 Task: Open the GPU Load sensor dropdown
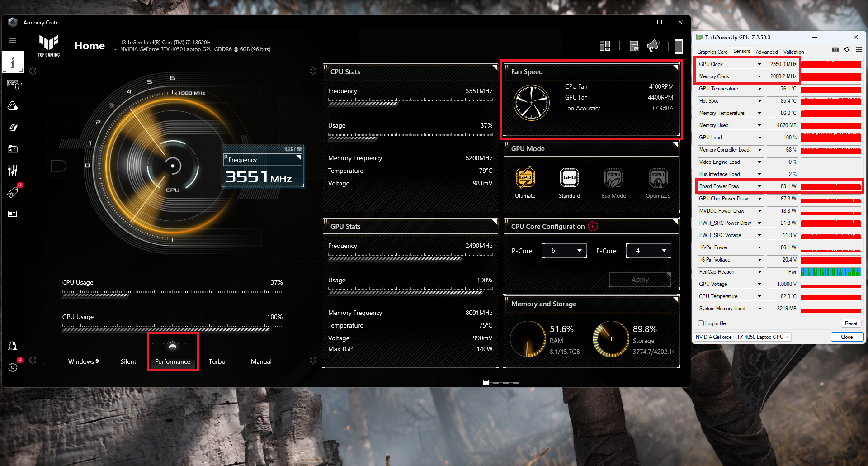(x=759, y=138)
